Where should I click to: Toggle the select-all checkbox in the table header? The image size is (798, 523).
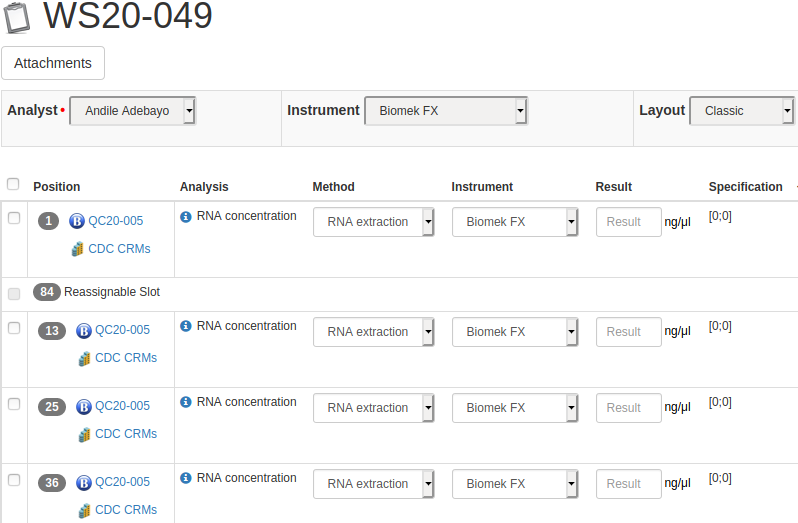pyautogui.click(x=13, y=184)
